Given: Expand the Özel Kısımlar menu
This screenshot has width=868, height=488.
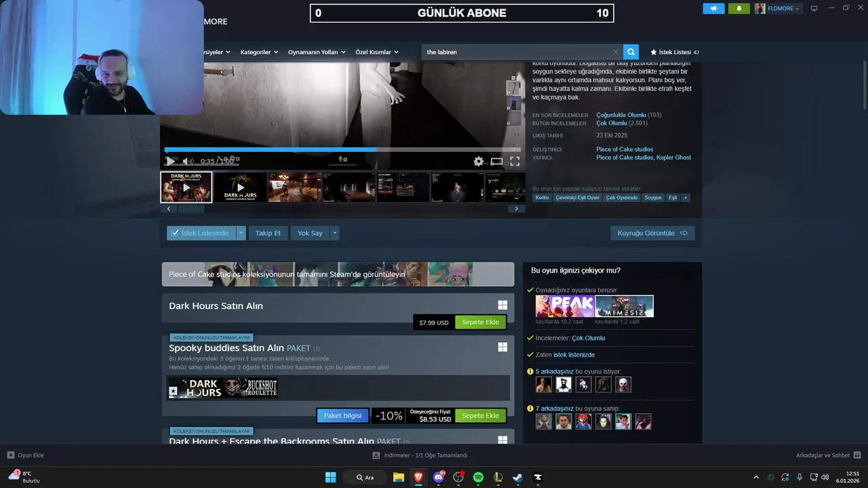Looking at the screenshot, I should pyautogui.click(x=377, y=52).
